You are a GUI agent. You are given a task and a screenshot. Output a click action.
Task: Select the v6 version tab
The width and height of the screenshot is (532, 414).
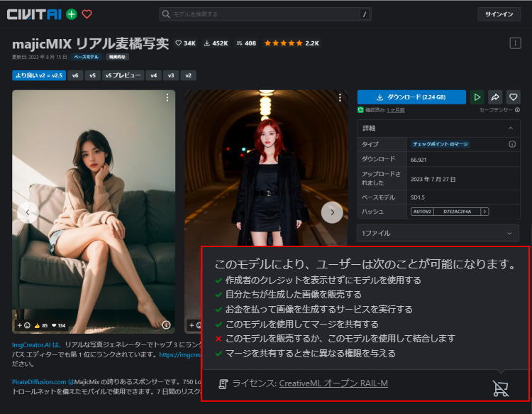75,75
